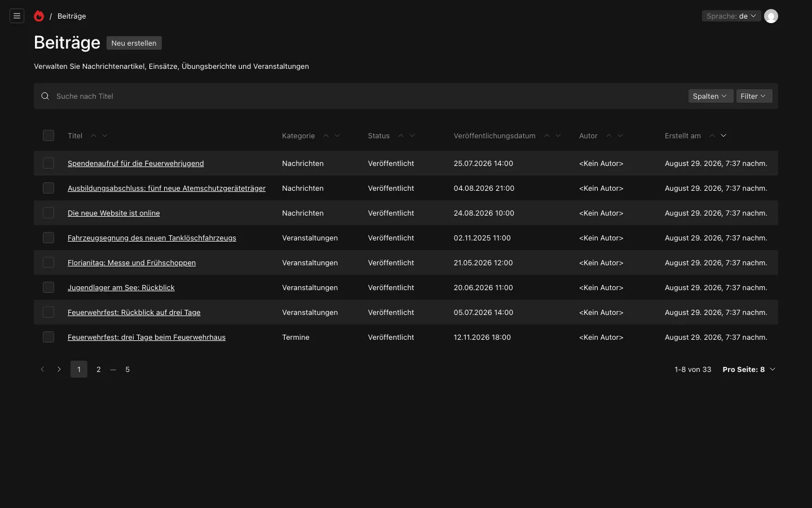Click the date 12.11.2026 18:00
Viewport: 812px width, 508px height.
click(x=482, y=337)
